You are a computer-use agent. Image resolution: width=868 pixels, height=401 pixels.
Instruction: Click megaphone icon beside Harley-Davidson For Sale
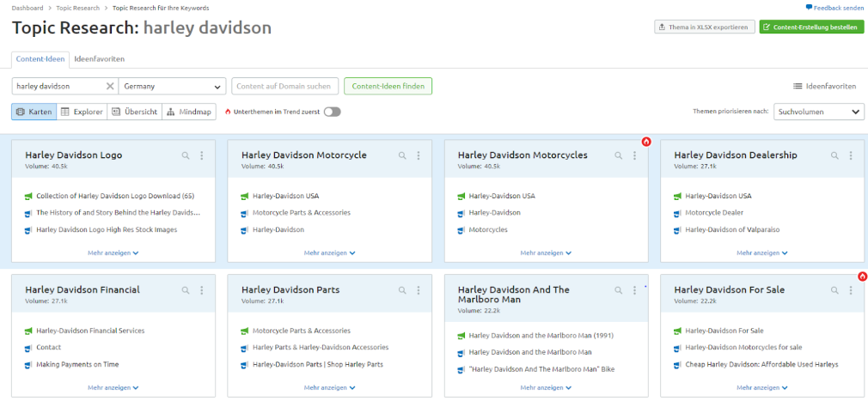[x=677, y=331]
